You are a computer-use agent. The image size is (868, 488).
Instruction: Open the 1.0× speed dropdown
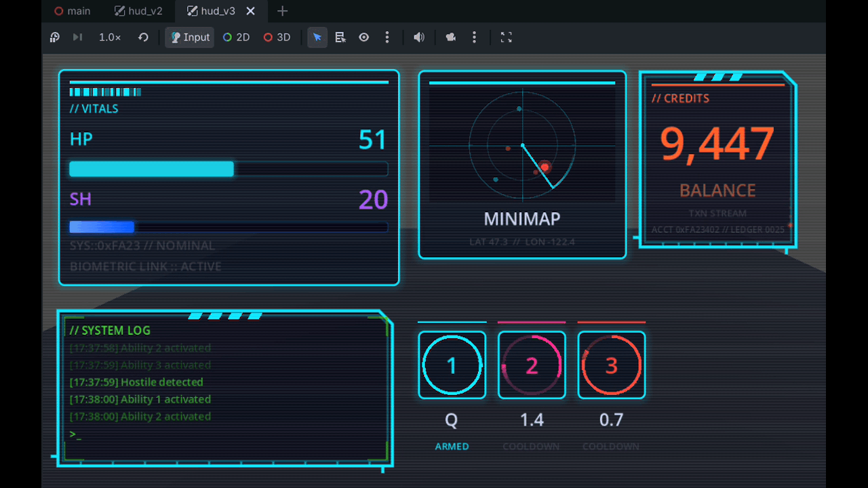coord(110,37)
